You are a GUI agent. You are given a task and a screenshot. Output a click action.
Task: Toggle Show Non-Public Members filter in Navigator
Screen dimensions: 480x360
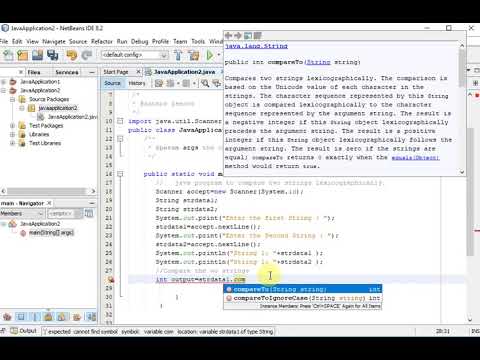tap(48, 317)
